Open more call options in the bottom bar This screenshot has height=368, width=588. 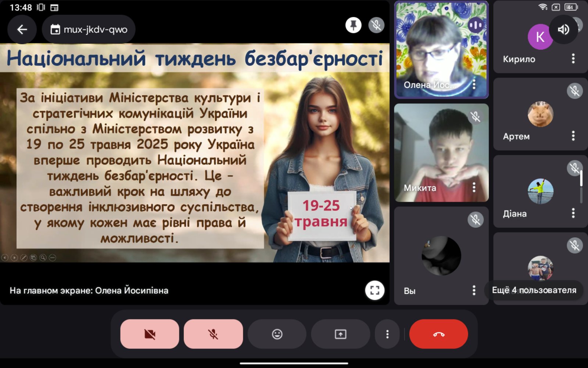pos(387,334)
